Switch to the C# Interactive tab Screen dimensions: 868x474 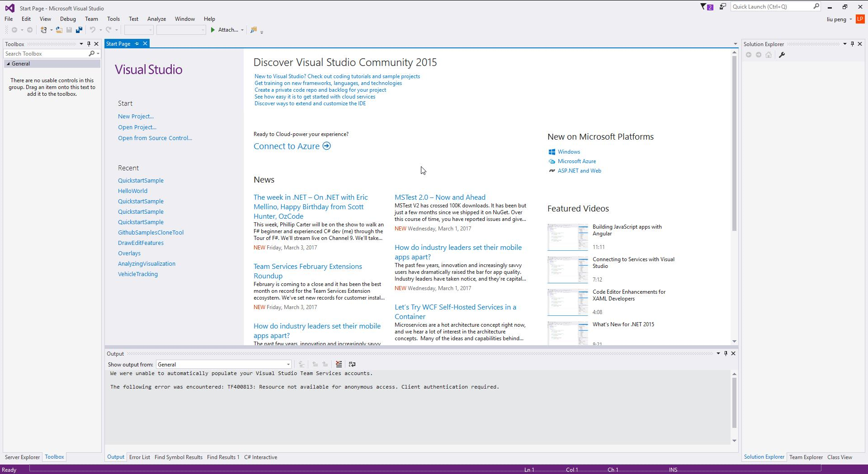(260, 457)
